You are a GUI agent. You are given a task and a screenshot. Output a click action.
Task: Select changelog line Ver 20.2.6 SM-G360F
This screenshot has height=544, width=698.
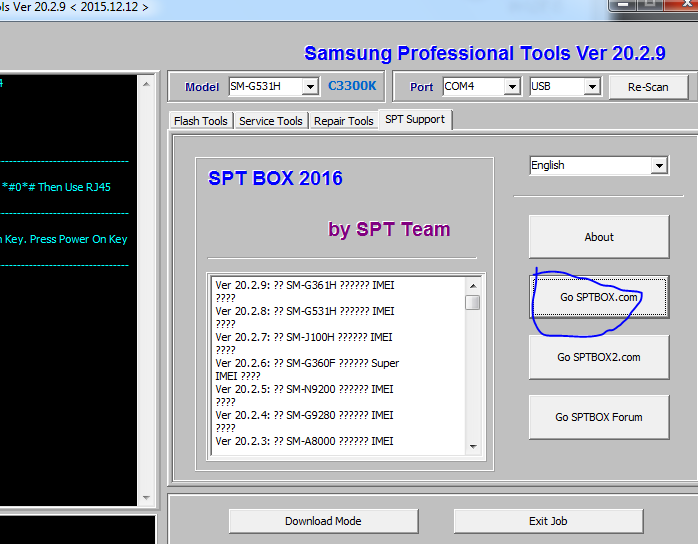pyautogui.click(x=307, y=363)
